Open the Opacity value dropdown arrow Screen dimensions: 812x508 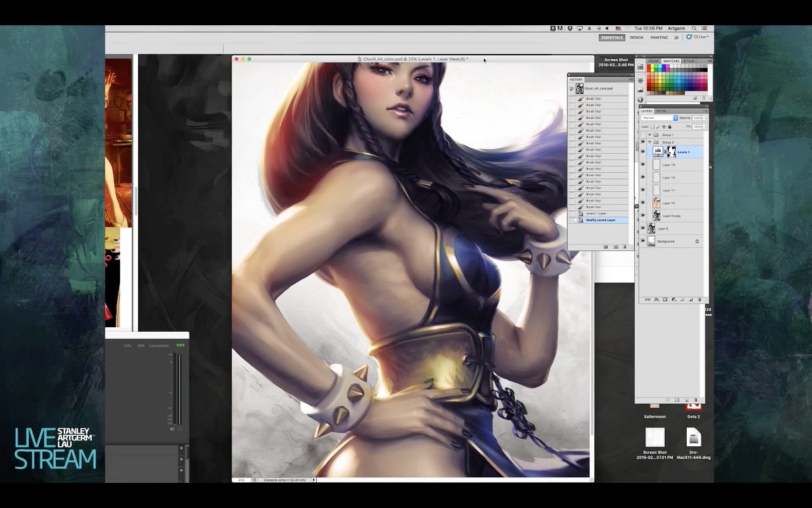[x=704, y=118]
